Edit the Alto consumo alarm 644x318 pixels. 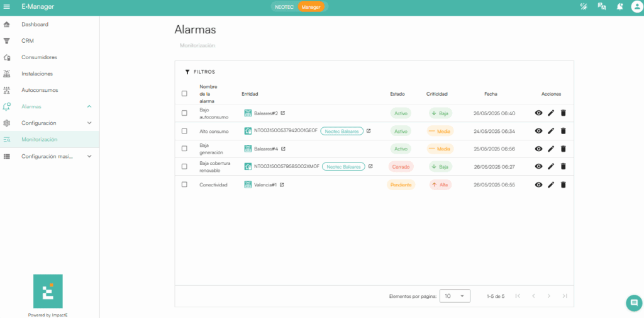pyautogui.click(x=551, y=131)
